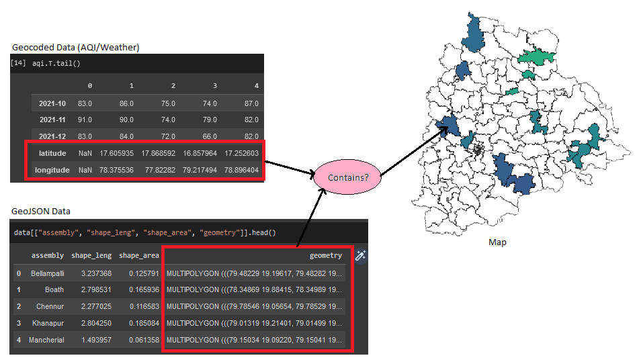This screenshot has height=364, width=637.
Task: Click longitude value 77.82282
Action: (x=160, y=170)
